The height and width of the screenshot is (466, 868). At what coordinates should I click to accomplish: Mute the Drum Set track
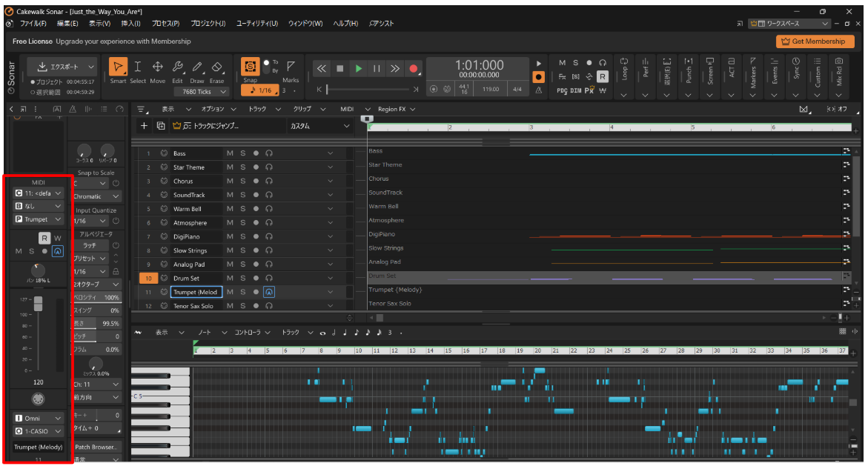click(230, 279)
